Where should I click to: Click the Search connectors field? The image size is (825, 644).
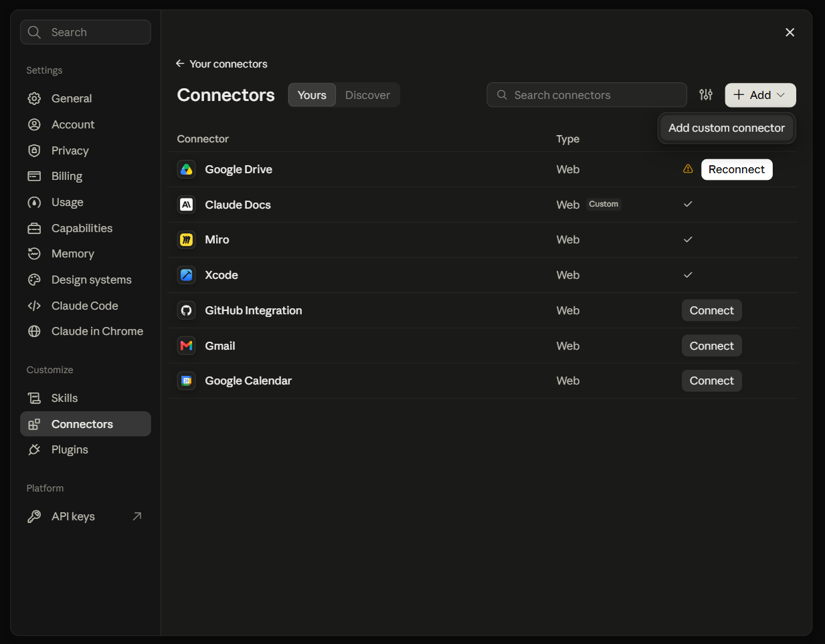pyautogui.click(x=587, y=95)
